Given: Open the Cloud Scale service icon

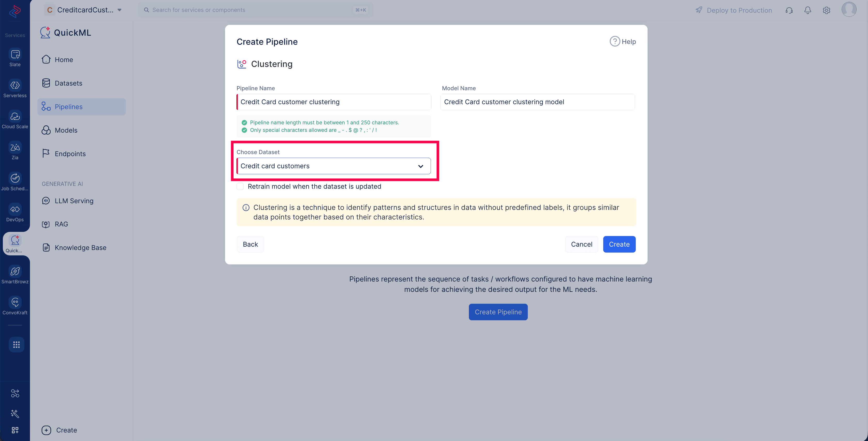Looking at the screenshot, I should pyautogui.click(x=15, y=117).
